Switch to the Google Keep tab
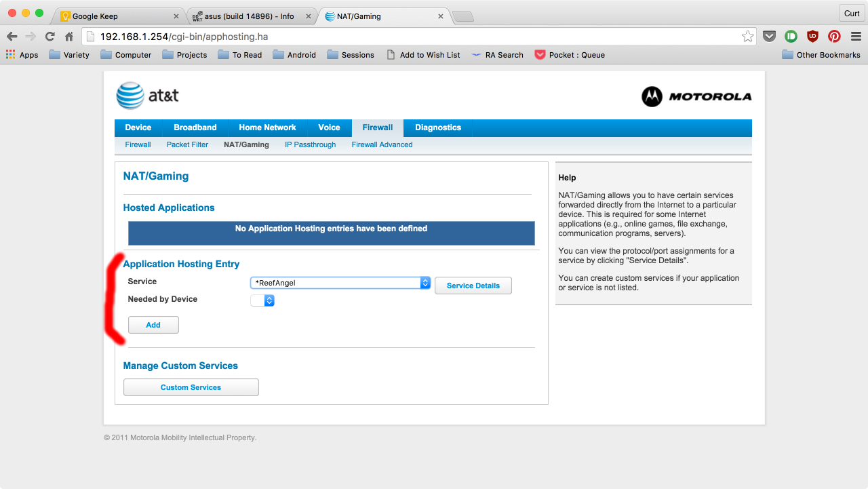 click(x=119, y=16)
